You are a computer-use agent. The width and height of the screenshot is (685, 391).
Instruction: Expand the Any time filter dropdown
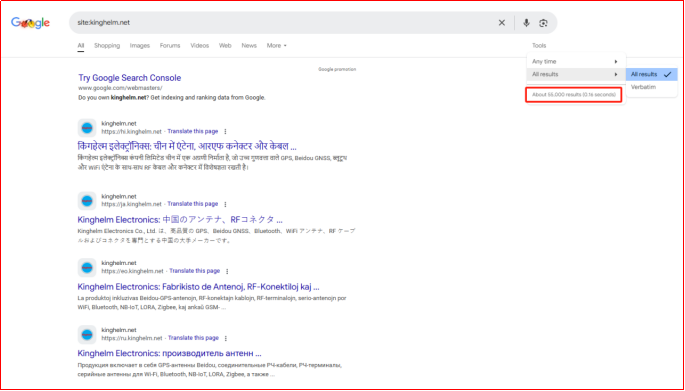tap(576, 62)
